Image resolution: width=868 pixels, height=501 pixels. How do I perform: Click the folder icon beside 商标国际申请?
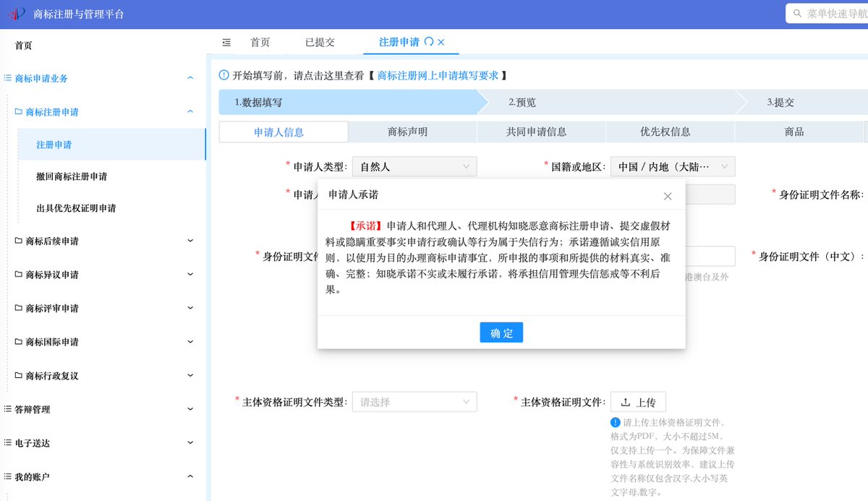19,342
